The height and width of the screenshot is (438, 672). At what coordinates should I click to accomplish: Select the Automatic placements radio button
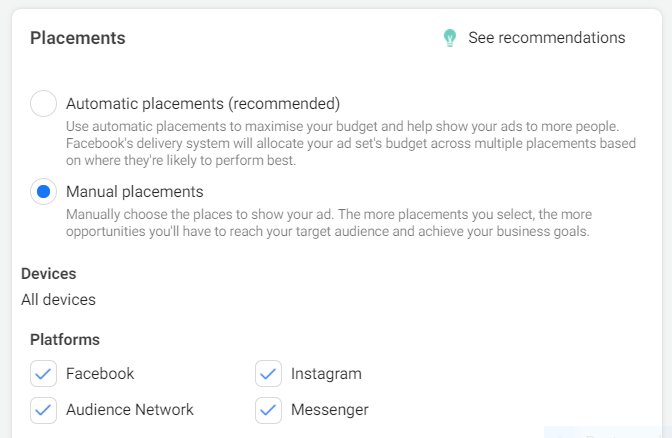point(44,103)
